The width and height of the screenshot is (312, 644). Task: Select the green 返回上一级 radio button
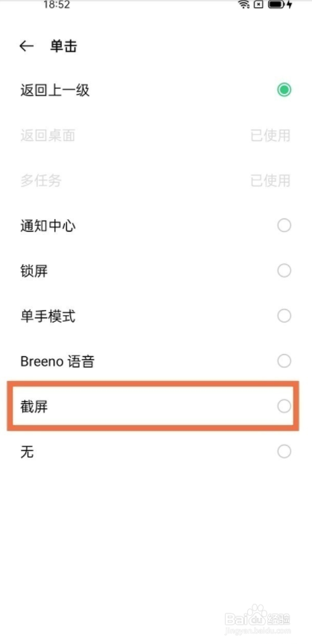[284, 90]
